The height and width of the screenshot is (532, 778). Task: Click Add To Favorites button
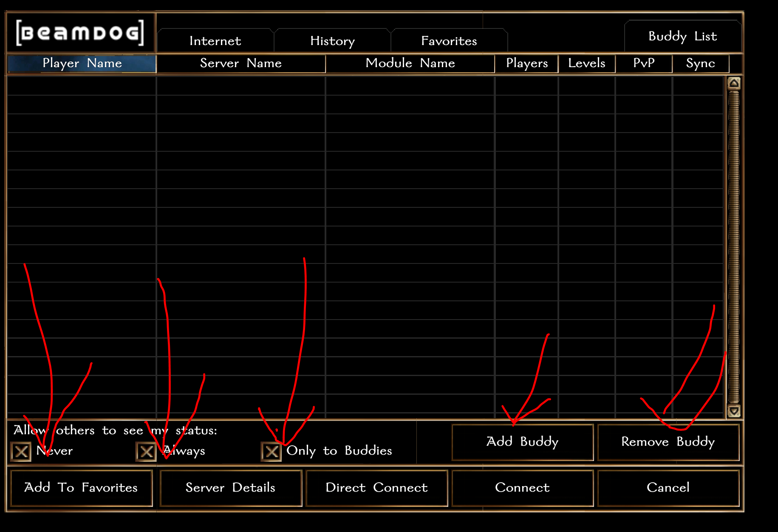coord(81,488)
